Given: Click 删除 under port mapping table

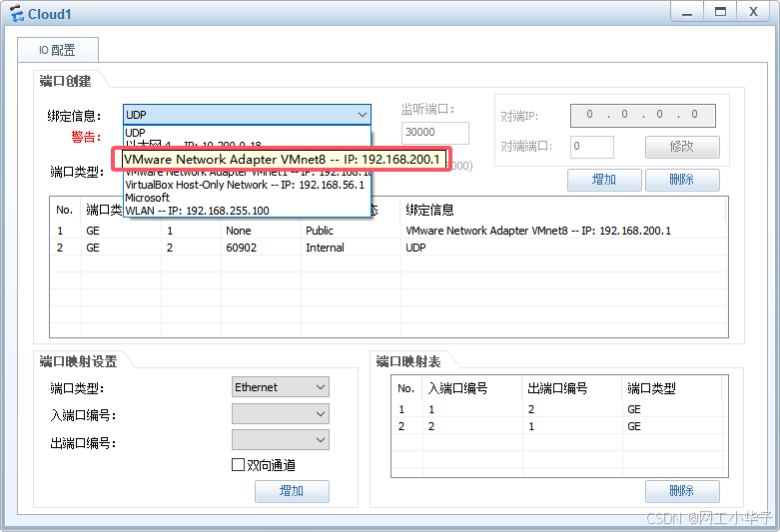Looking at the screenshot, I should click(682, 491).
